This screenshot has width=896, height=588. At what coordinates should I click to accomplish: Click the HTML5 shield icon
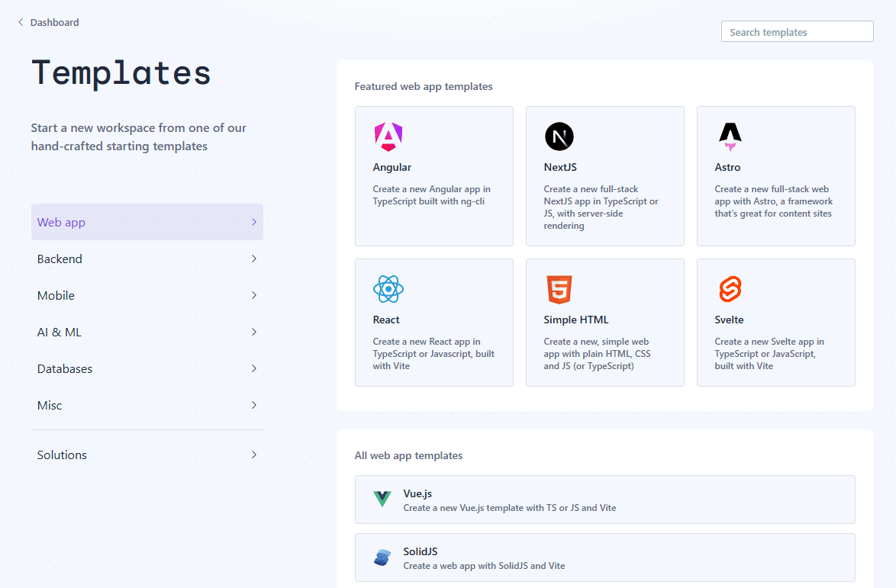point(559,289)
